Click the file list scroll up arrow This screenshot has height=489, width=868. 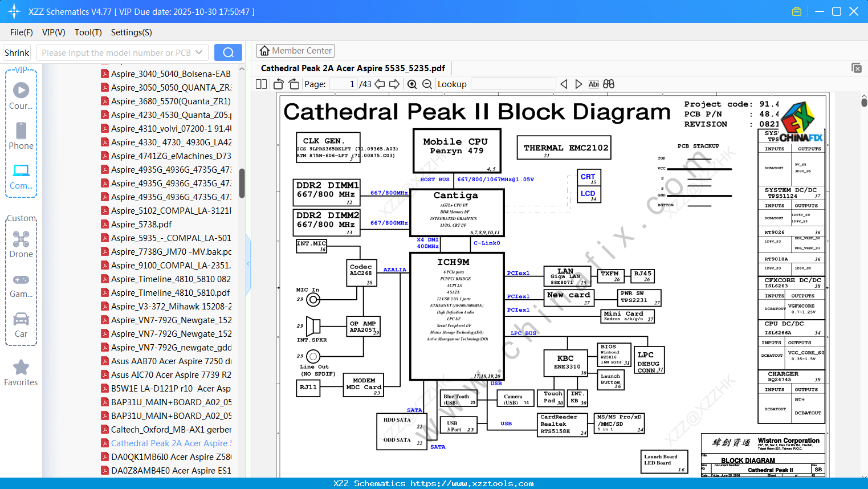click(242, 69)
